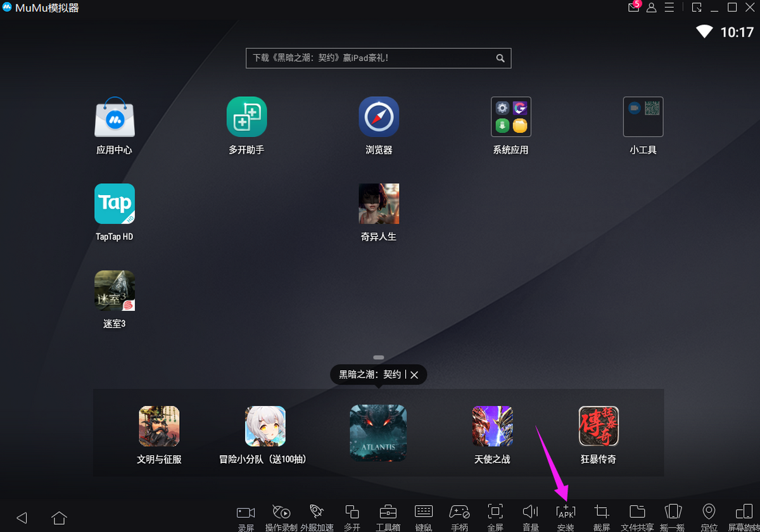Take a screenshot with 截屏
Image resolution: width=760 pixels, height=532 pixels.
(x=602, y=517)
